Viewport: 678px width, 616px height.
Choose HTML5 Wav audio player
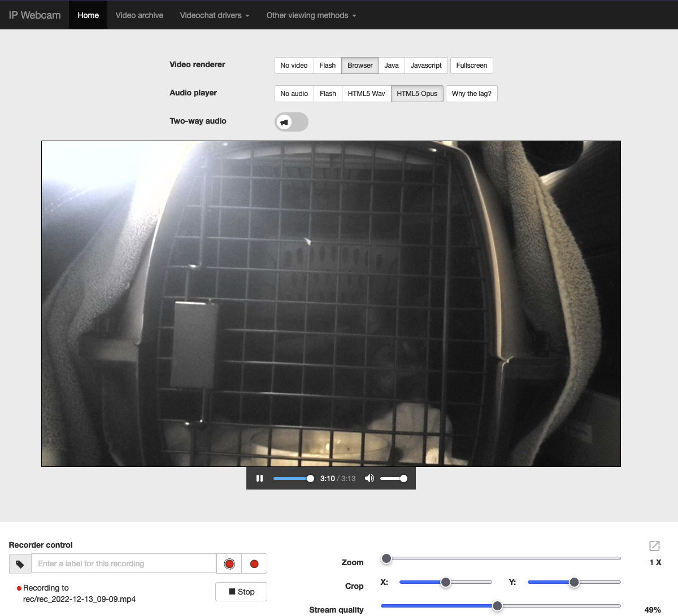click(366, 94)
